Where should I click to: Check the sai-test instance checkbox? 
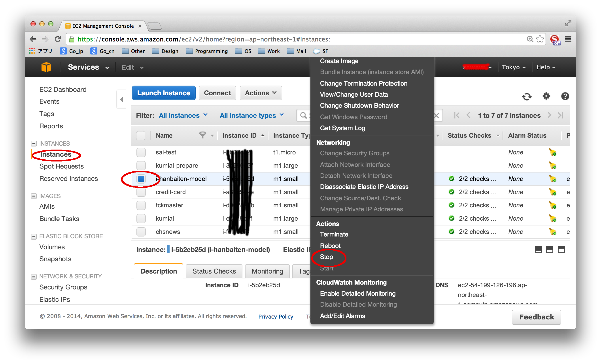[141, 152]
